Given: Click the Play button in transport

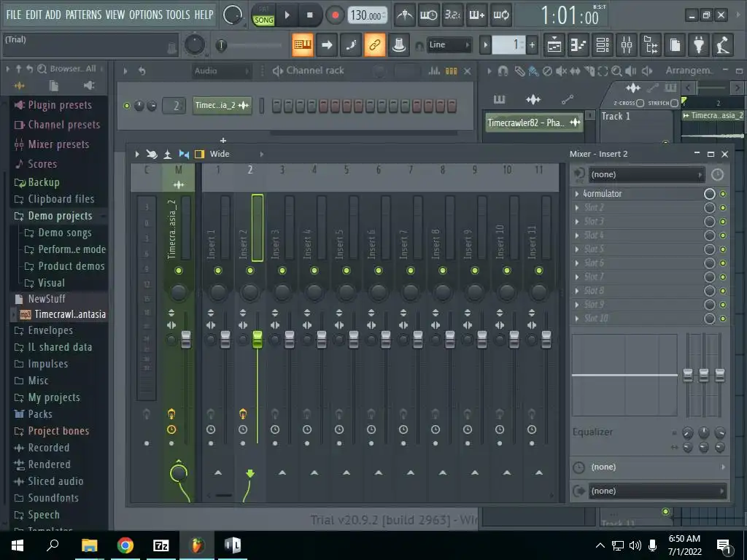Looking at the screenshot, I should pyautogui.click(x=287, y=15).
